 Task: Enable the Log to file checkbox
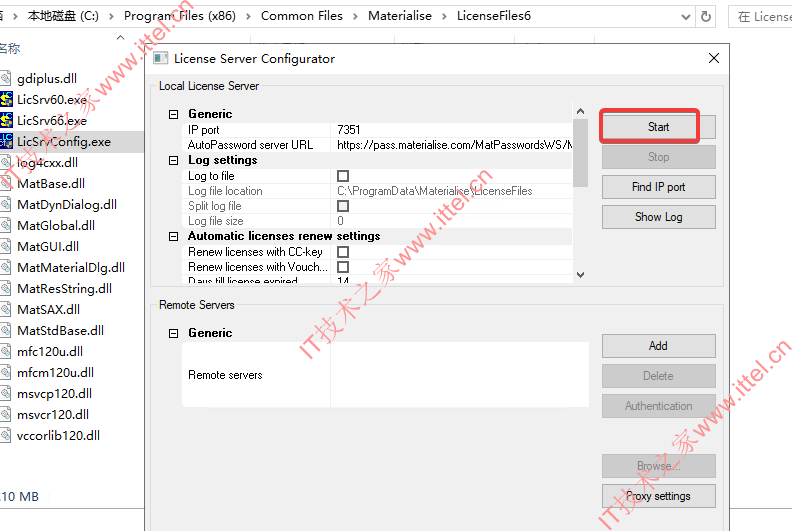343,176
